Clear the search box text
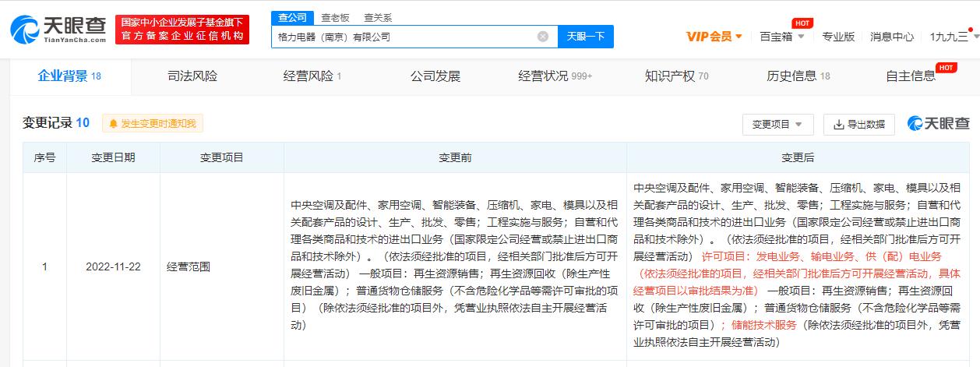The width and height of the screenshot is (980, 367). 543,37
